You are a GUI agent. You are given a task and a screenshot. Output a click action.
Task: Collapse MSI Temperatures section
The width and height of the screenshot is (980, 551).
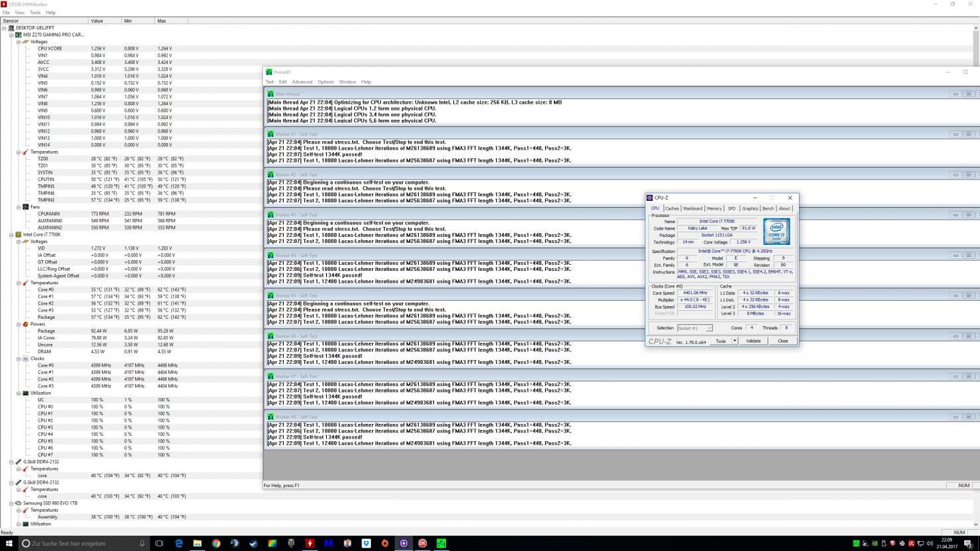[19, 152]
